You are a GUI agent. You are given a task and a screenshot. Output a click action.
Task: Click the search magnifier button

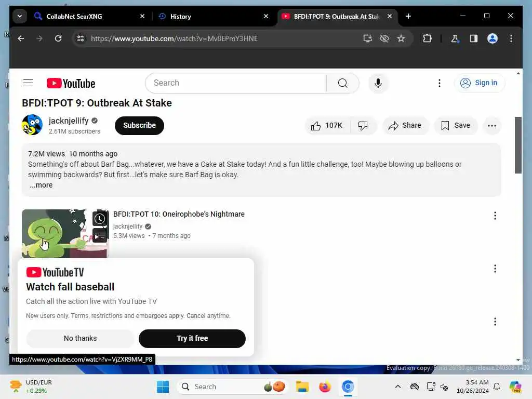pos(343,83)
